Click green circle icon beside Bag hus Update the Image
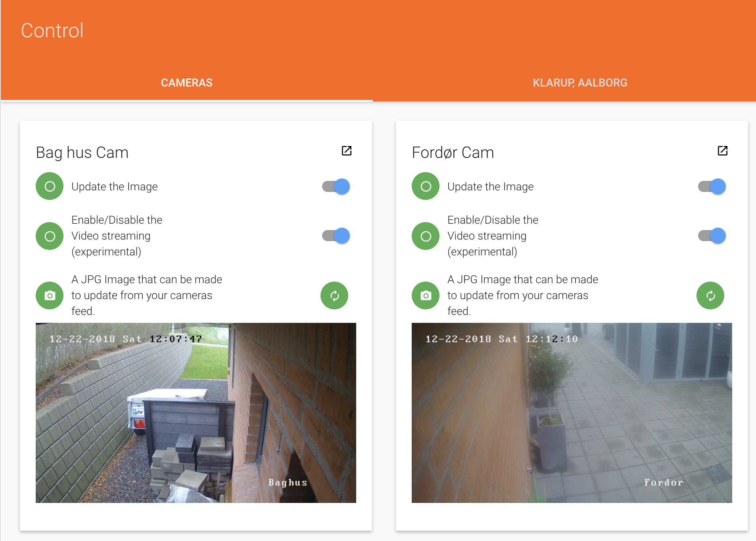The width and height of the screenshot is (756, 541). 50,186
